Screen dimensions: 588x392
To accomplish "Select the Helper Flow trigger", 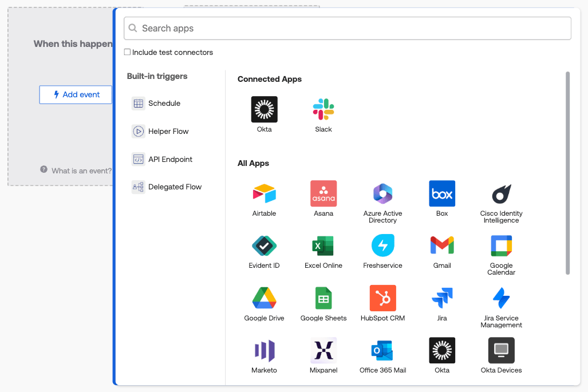I will click(x=160, y=131).
